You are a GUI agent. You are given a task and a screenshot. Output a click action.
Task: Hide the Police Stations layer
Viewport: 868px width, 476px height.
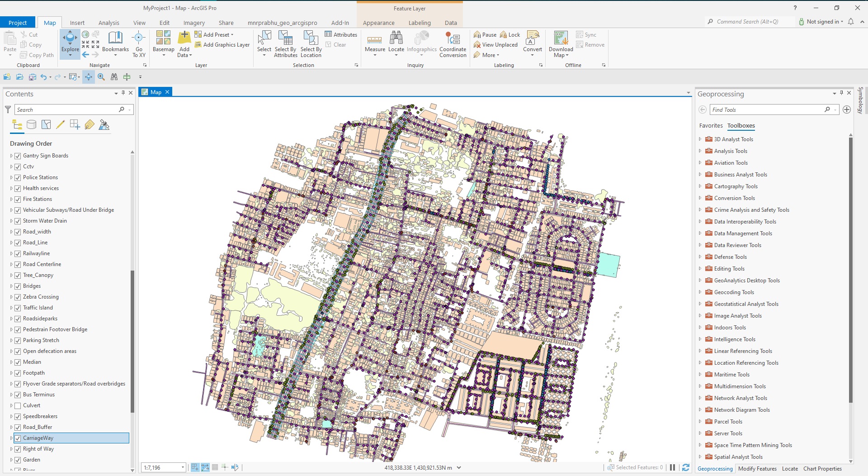[18, 177]
